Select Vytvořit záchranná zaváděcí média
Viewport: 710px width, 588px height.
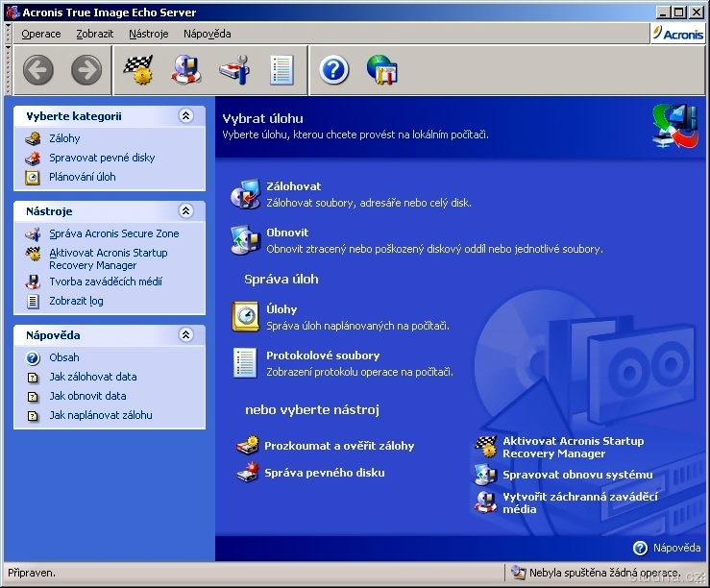[579, 502]
